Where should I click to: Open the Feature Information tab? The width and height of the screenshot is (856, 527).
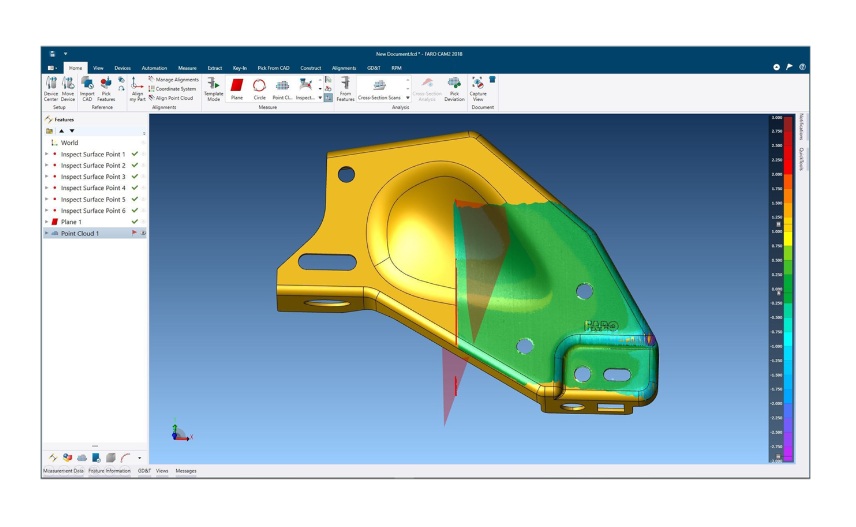(x=109, y=471)
